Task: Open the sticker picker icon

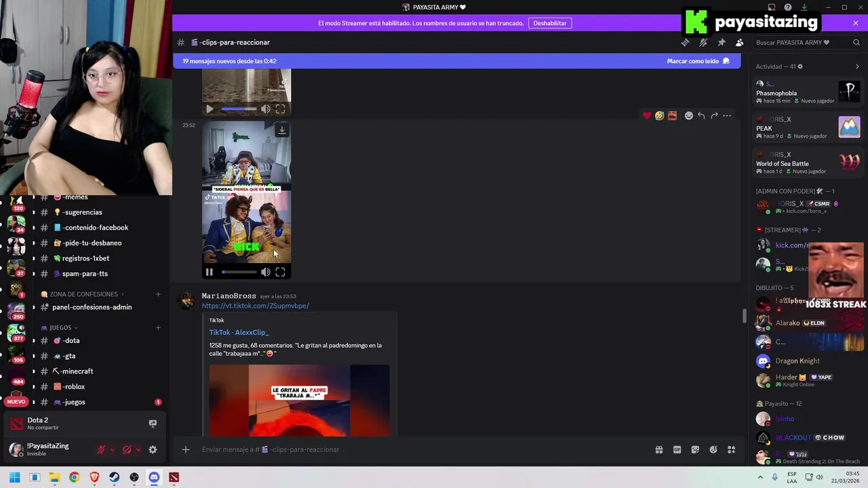Action: pos(695,449)
